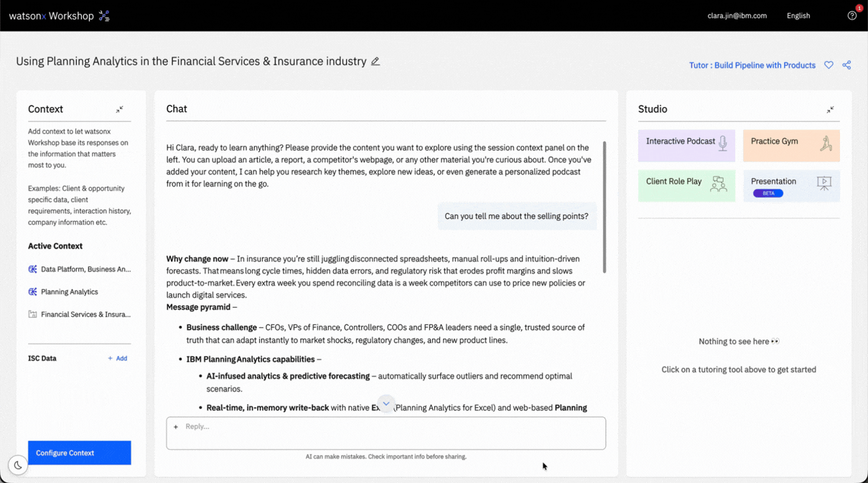
Task: Click the Presentation screen icon
Action: click(824, 184)
